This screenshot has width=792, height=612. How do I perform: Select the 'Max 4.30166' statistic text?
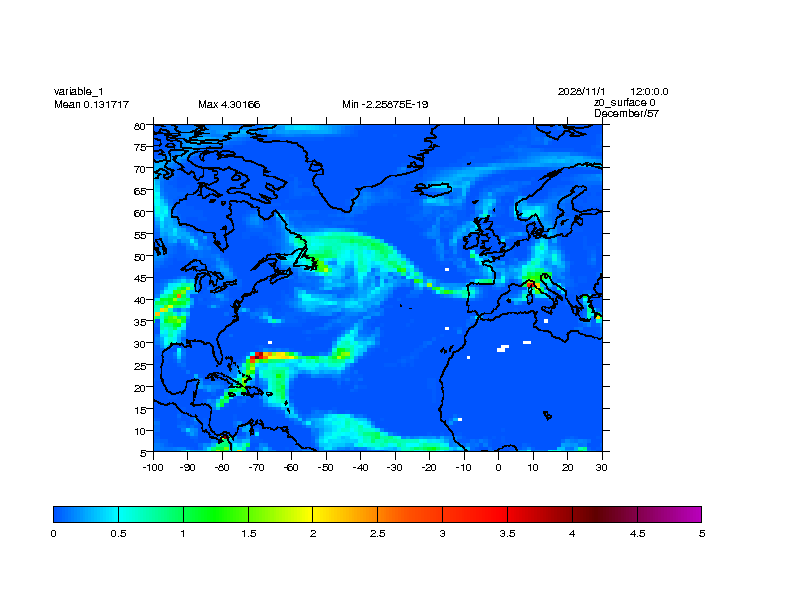[229, 104]
